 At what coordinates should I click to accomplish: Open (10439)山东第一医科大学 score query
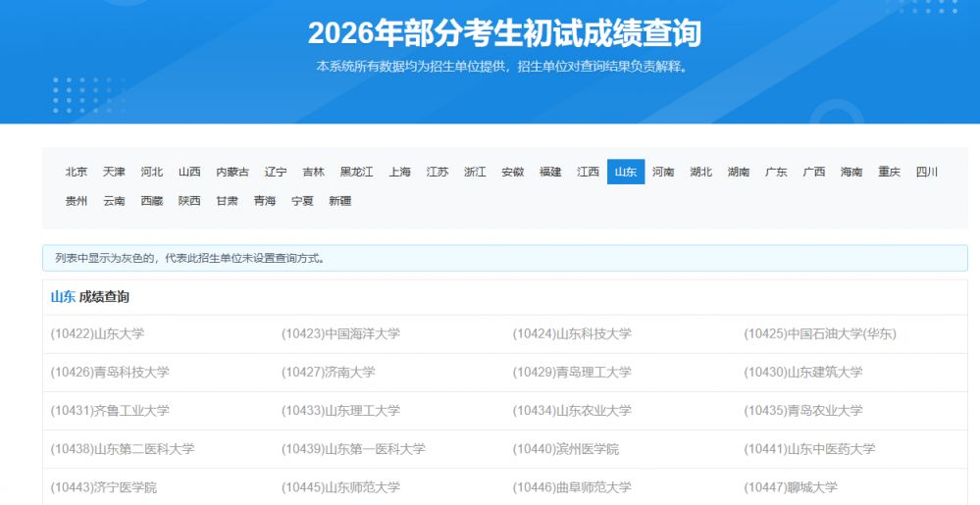(x=353, y=449)
